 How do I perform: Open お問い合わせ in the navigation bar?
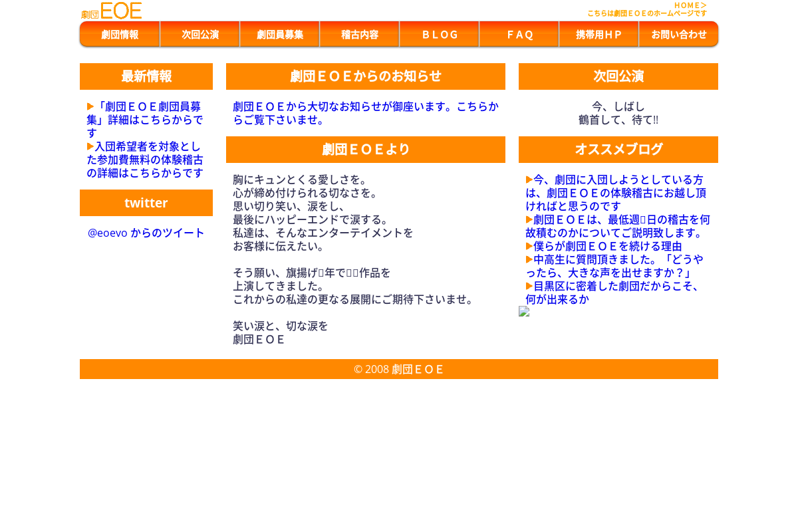tap(678, 35)
